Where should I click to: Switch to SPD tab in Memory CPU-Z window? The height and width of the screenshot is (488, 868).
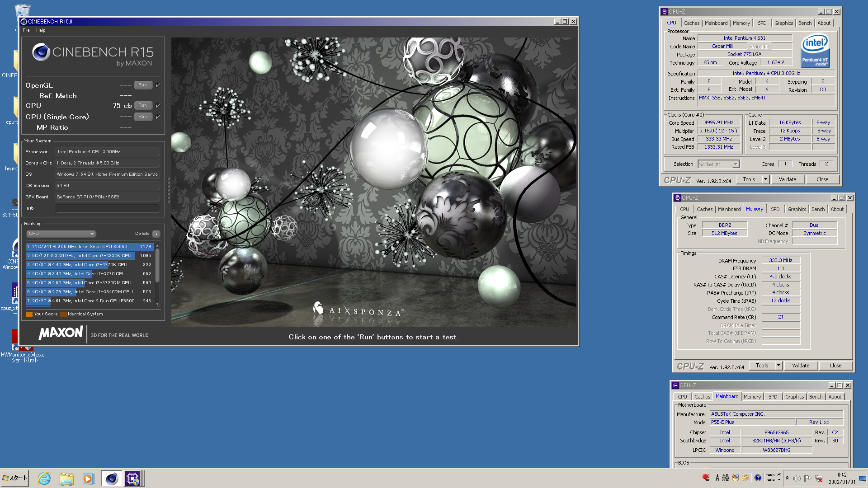(775, 209)
